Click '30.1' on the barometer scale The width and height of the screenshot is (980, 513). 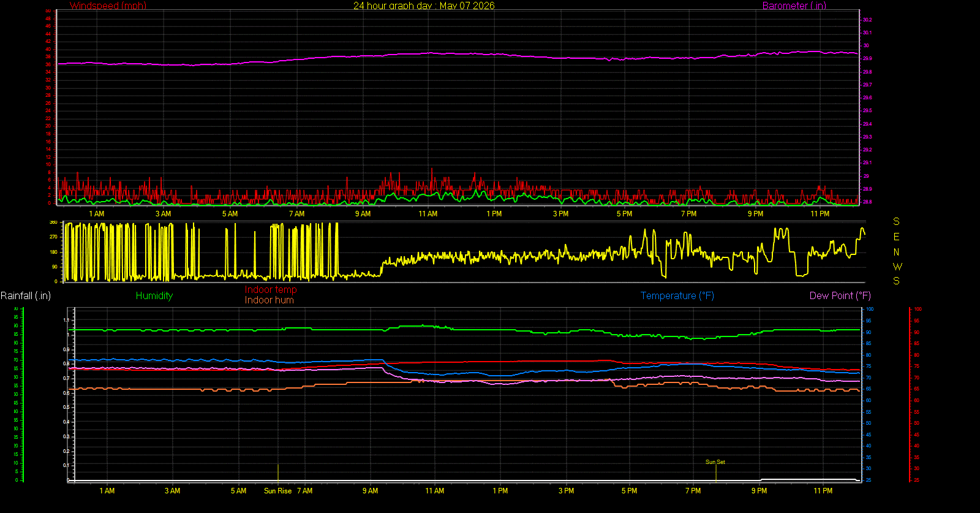pos(867,32)
